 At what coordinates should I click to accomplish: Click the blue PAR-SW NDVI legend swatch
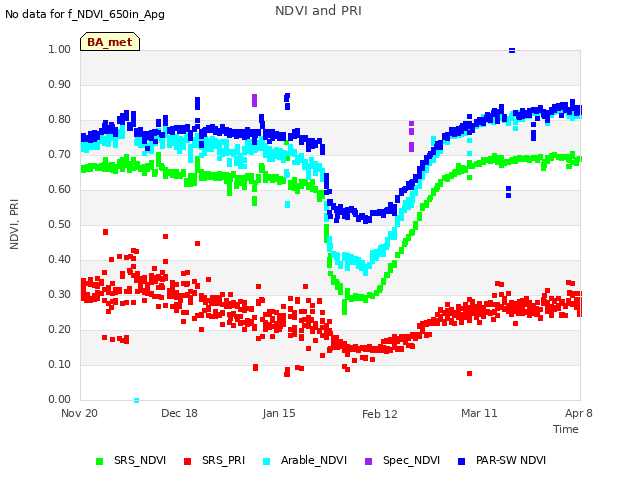(x=462, y=461)
